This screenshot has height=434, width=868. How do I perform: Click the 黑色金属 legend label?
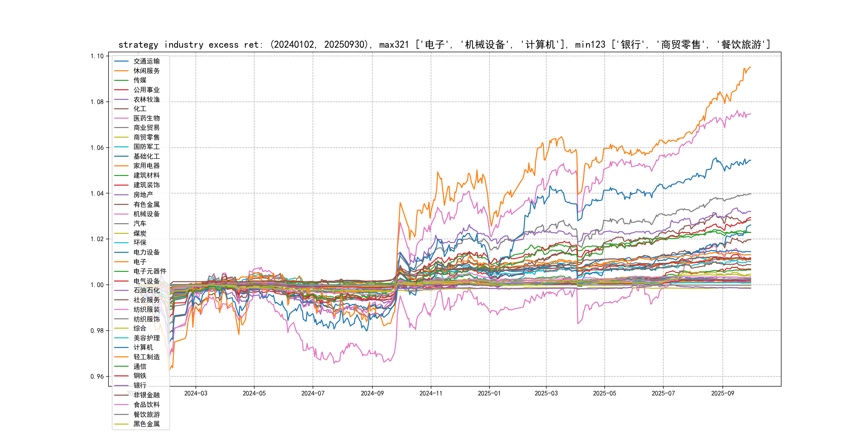pos(146,424)
